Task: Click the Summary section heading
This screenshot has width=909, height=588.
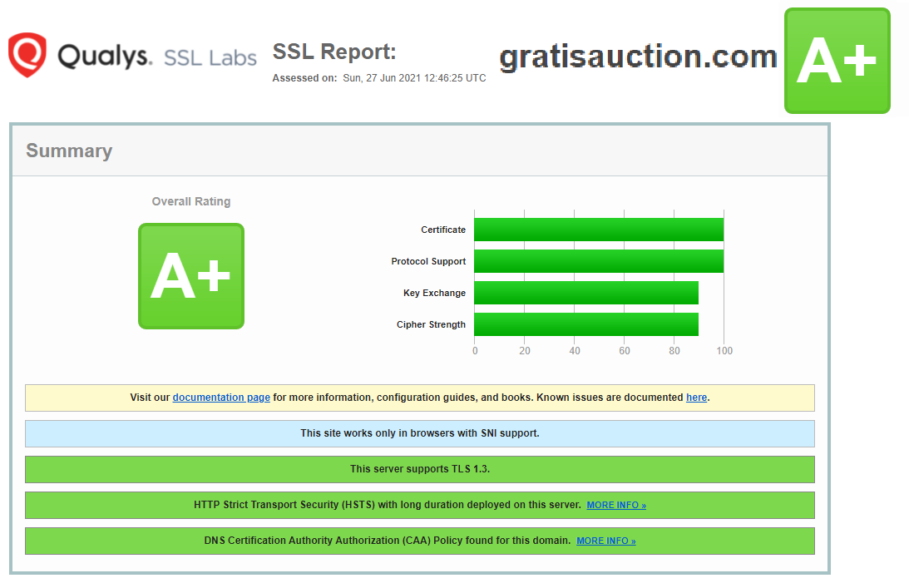Action: (x=69, y=151)
